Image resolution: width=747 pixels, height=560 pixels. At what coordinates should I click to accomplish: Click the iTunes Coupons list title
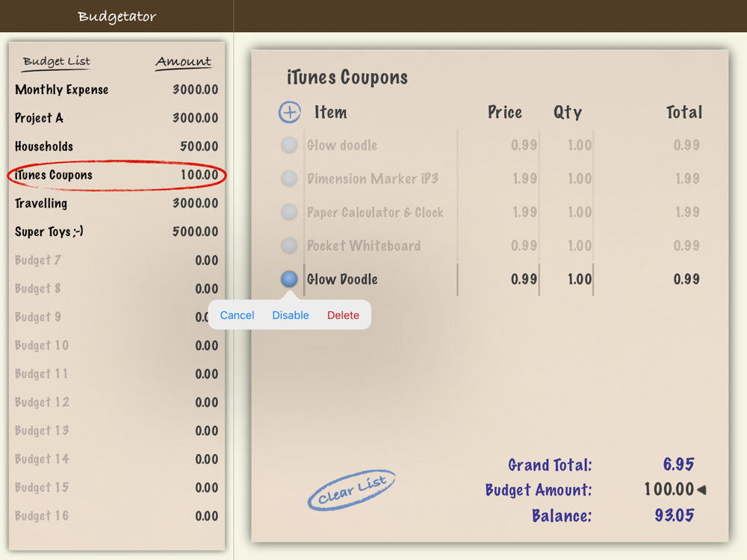pos(347,77)
